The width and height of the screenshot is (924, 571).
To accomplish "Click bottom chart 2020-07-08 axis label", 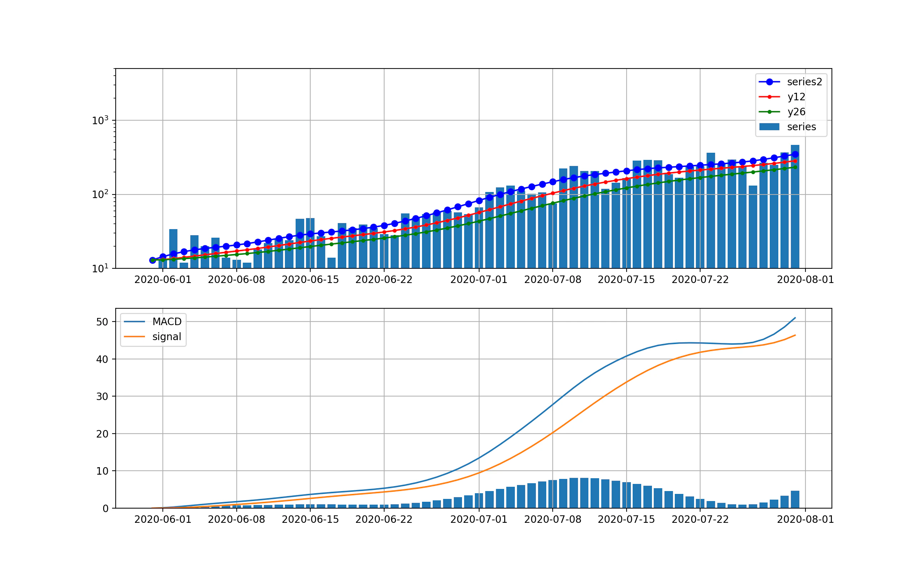I will click(553, 519).
